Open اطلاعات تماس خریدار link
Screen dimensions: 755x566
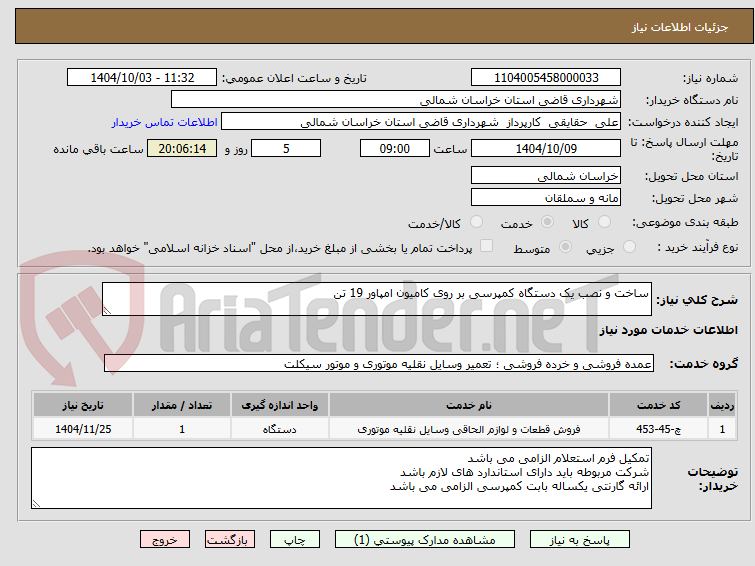[165, 122]
